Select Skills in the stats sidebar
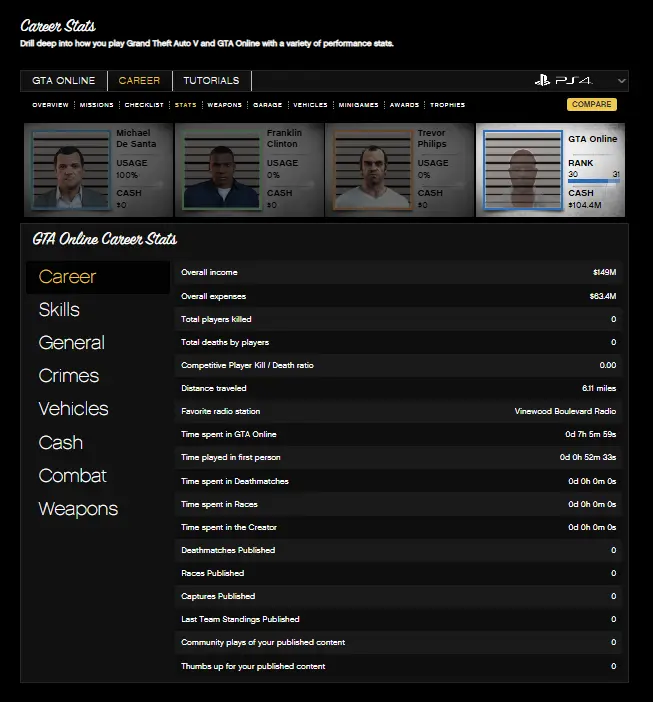The height and width of the screenshot is (702, 653). tap(59, 310)
